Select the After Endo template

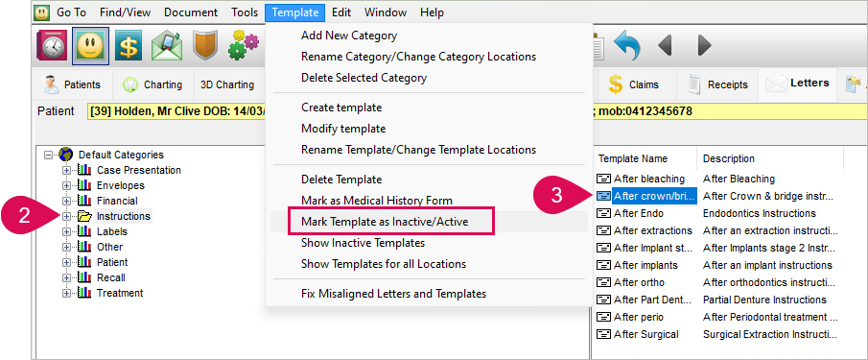pos(638,213)
